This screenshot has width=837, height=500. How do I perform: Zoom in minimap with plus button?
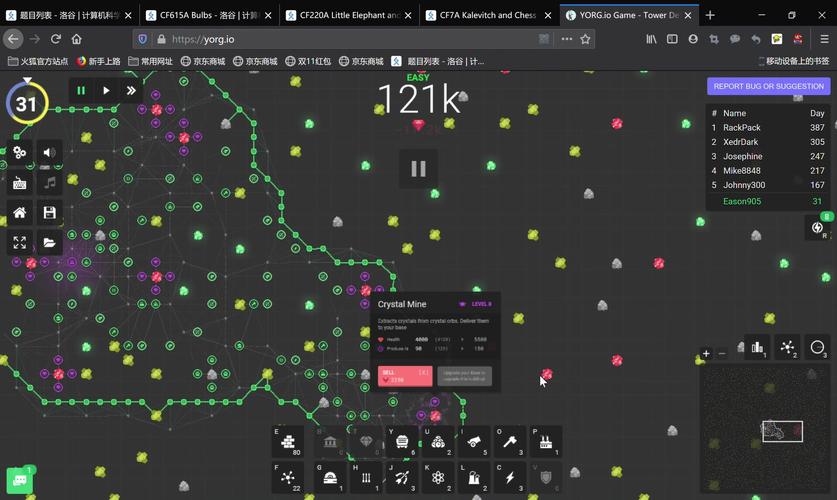tap(706, 353)
